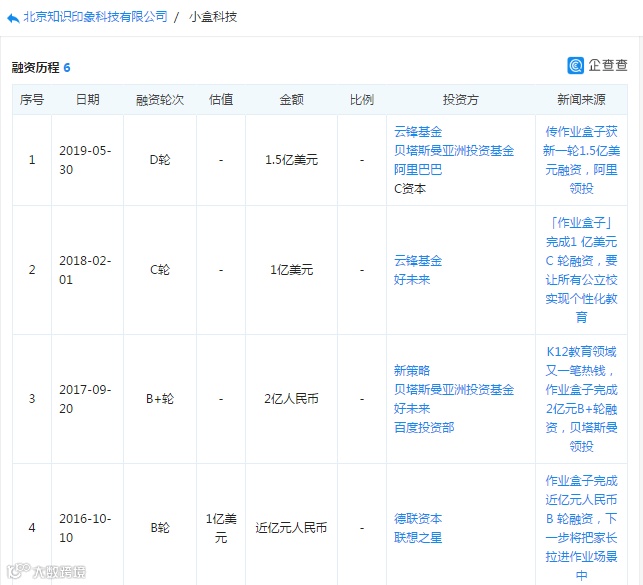Click the C资本 investor text
This screenshot has width=643, height=585.
(410, 189)
